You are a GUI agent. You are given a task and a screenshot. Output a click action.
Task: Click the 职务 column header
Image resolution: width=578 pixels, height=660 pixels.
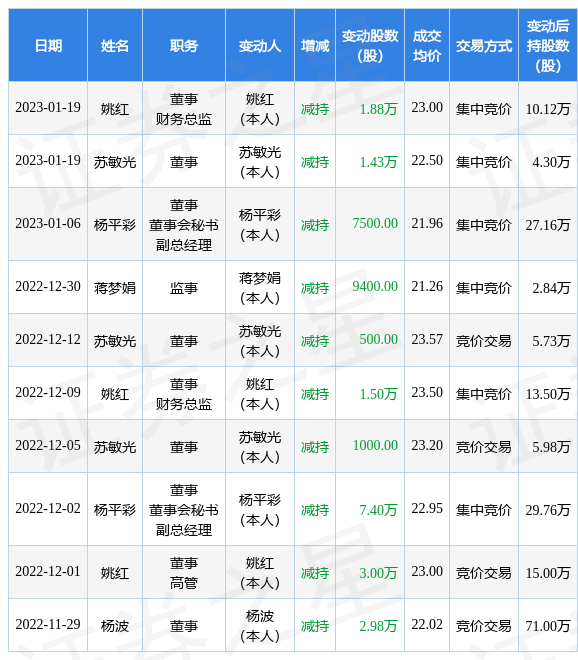click(x=184, y=45)
